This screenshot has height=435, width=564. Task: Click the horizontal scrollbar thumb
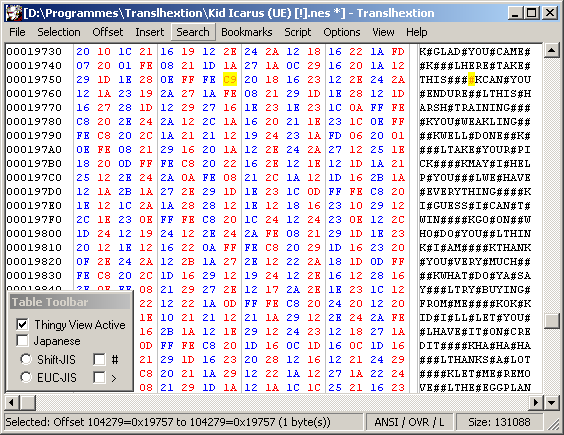(27, 403)
